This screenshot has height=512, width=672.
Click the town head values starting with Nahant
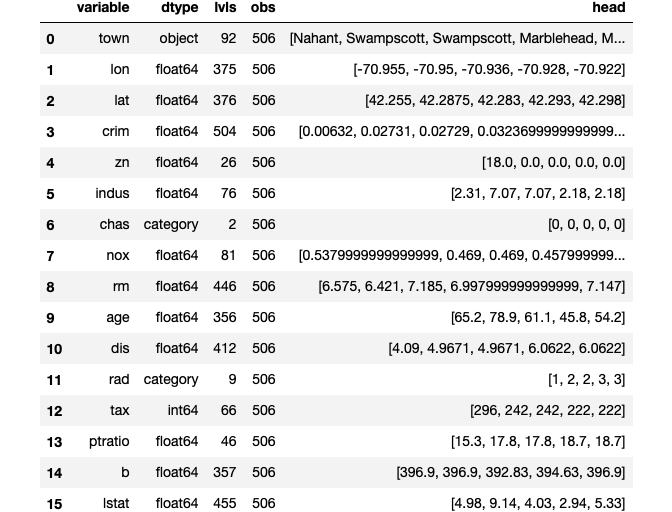pyautogui.click(x=457, y=39)
